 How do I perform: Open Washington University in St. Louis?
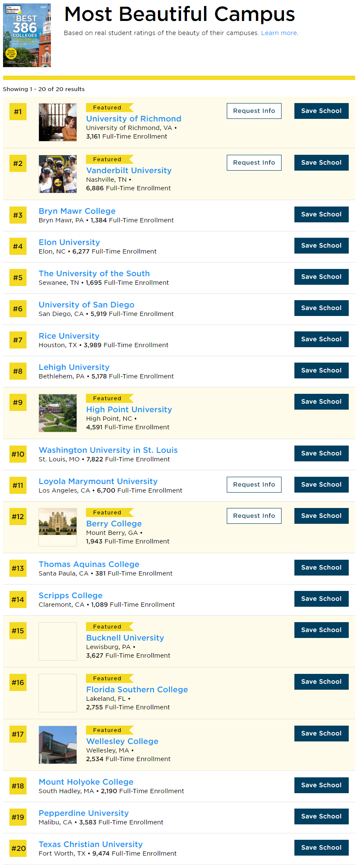coord(108,450)
